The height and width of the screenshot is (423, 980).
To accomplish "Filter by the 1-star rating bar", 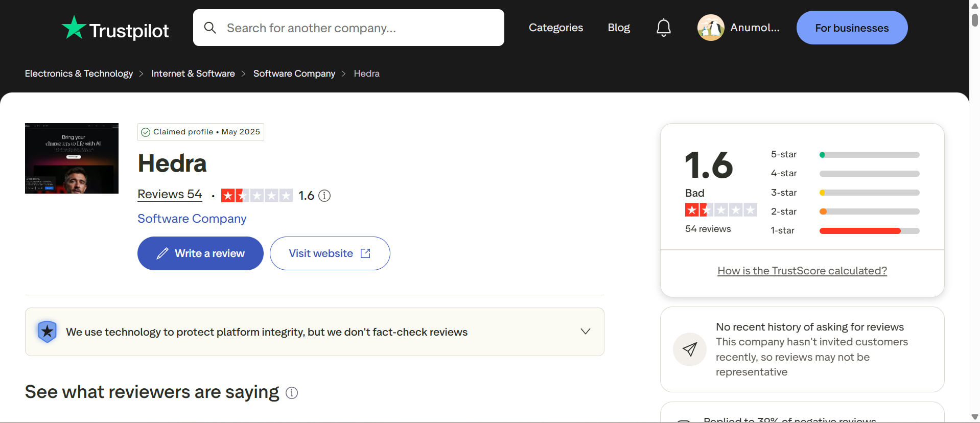I will pyautogui.click(x=869, y=231).
